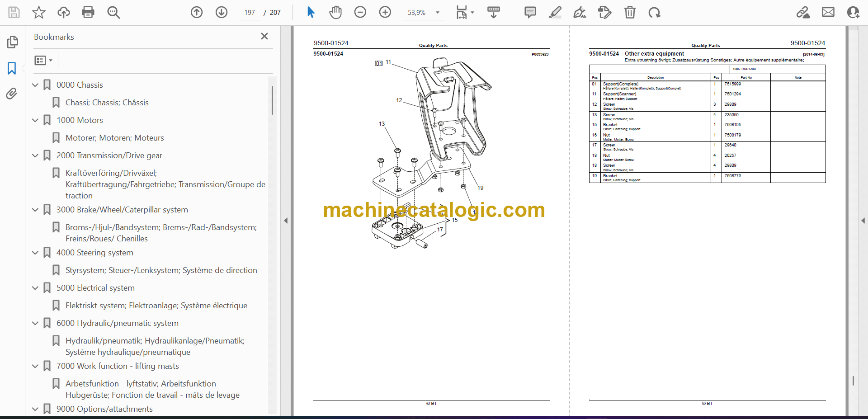The width and height of the screenshot is (868, 419).
Task: Open the Kraftöverföring/Drivväxel bookmark
Action: point(165,184)
